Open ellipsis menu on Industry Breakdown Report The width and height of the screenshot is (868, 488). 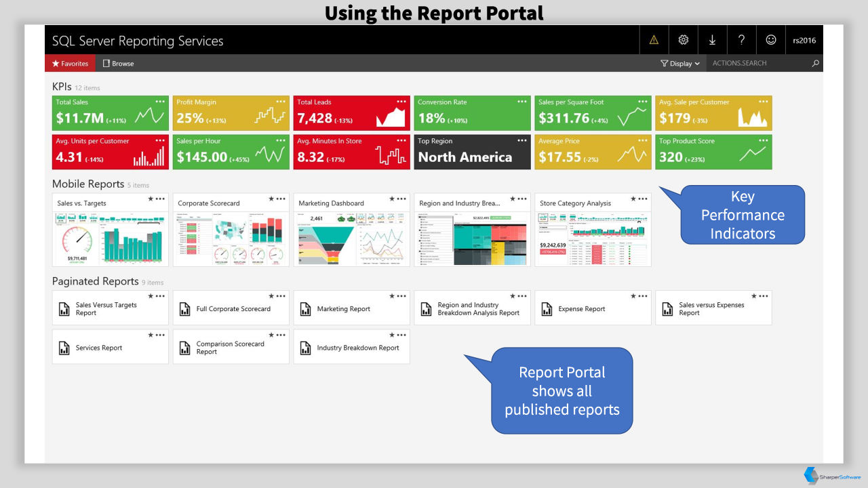pos(401,335)
